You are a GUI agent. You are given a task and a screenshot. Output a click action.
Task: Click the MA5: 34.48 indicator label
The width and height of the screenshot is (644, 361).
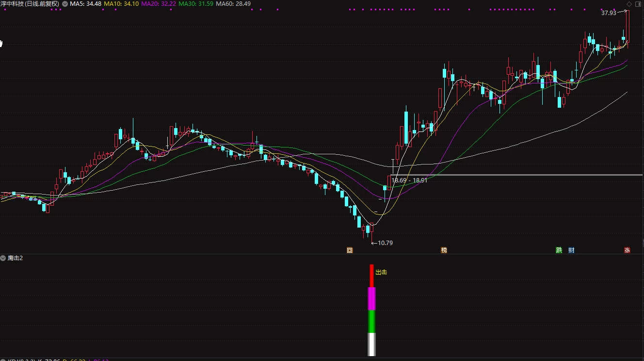(x=86, y=4)
